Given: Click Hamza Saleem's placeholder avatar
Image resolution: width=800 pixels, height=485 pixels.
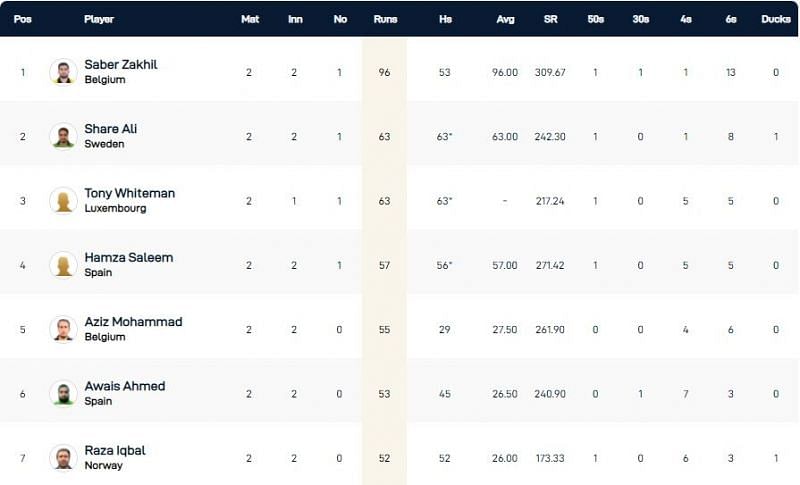Looking at the screenshot, I should point(63,265).
